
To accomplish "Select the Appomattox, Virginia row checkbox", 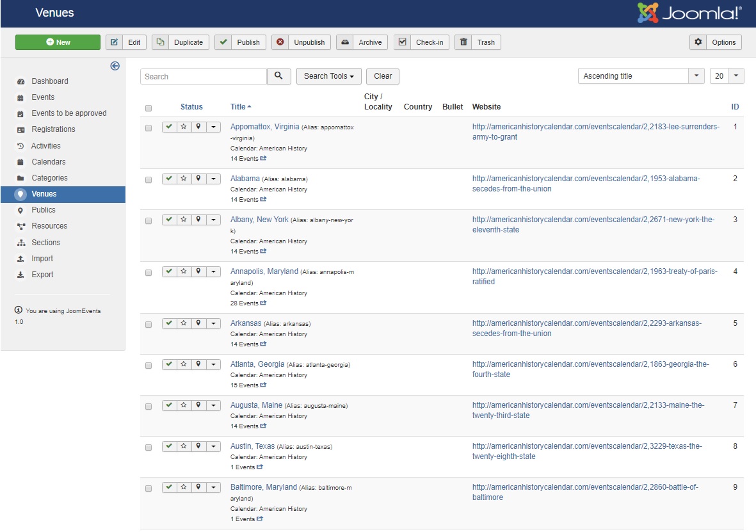I will [x=149, y=128].
